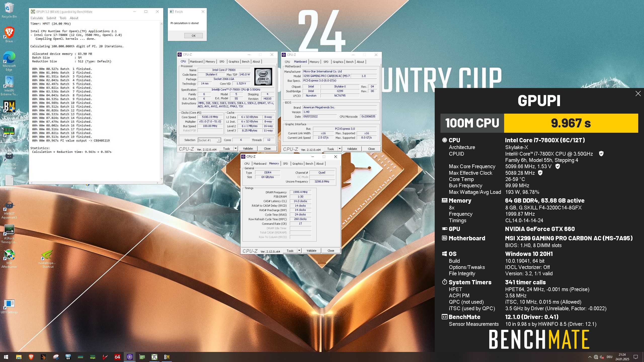Click Close button in CPU-Z Mainboard window
Screen dimensions: 644x362
pyautogui.click(x=371, y=149)
